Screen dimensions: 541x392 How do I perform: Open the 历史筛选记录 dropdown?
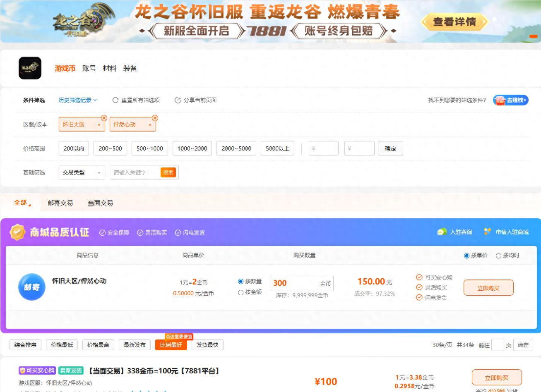(77, 100)
